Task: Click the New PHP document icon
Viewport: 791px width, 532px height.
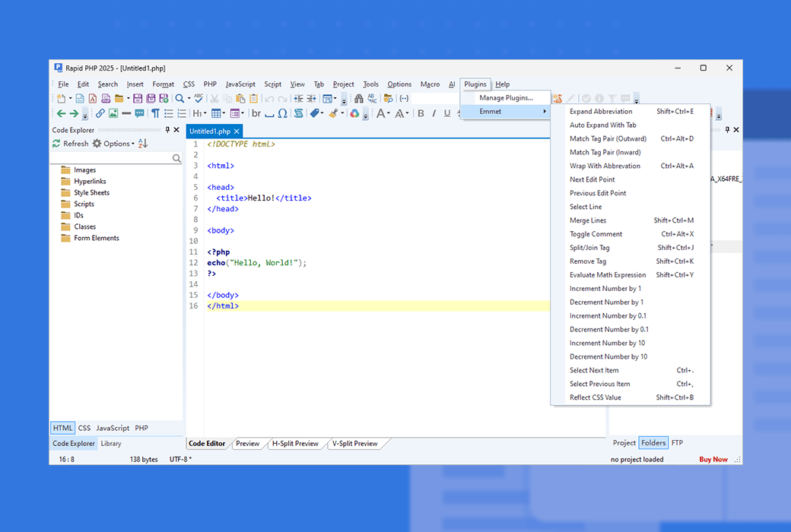Action: point(106,98)
